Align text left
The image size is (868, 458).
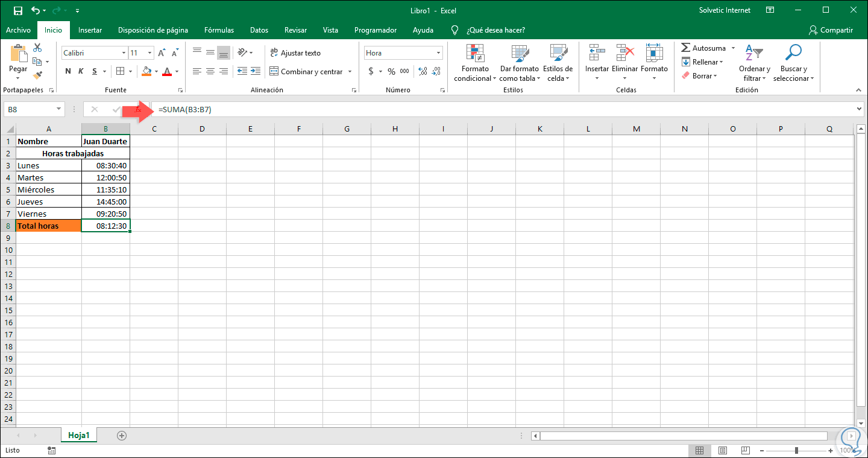(x=197, y=71)
